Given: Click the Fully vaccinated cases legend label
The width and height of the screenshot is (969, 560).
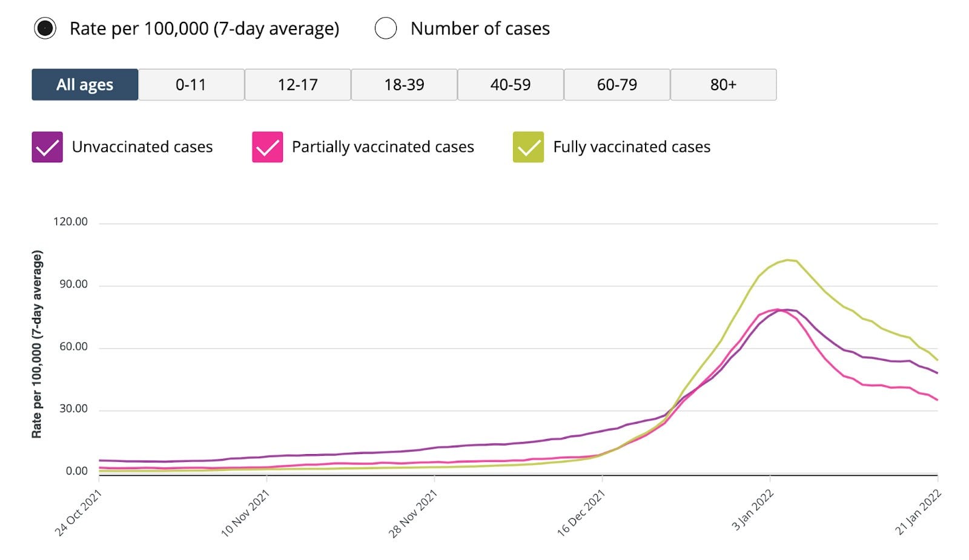Looking at the screenshot, I should click(632, 147).
